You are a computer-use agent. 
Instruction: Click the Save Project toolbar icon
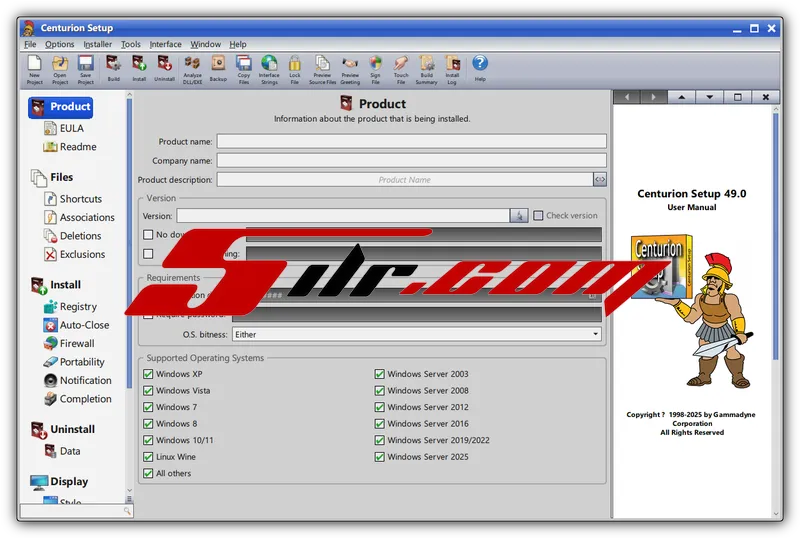(85, 69)
